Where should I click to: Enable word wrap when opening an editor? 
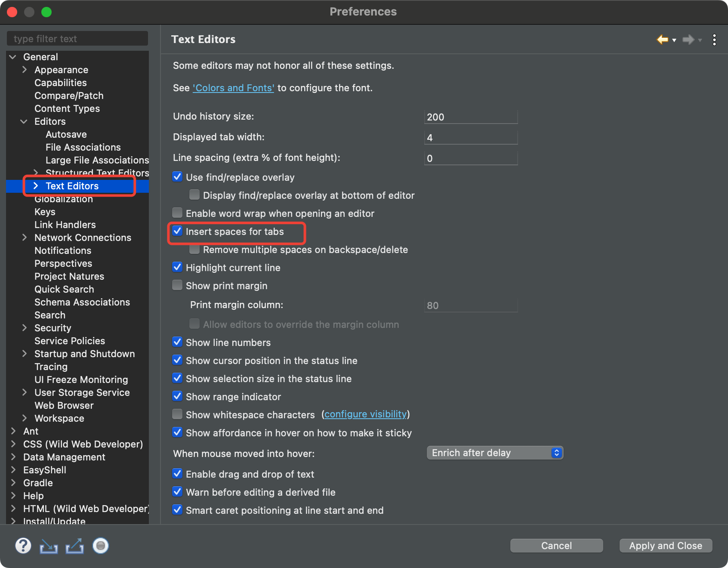[x=177, y=213]
